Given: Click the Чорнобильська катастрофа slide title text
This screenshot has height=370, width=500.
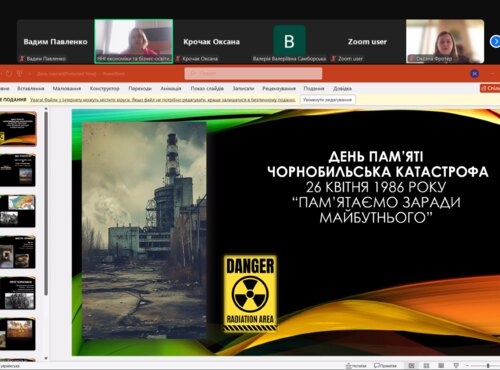Looking at the screenshot, I should point(378,172).
